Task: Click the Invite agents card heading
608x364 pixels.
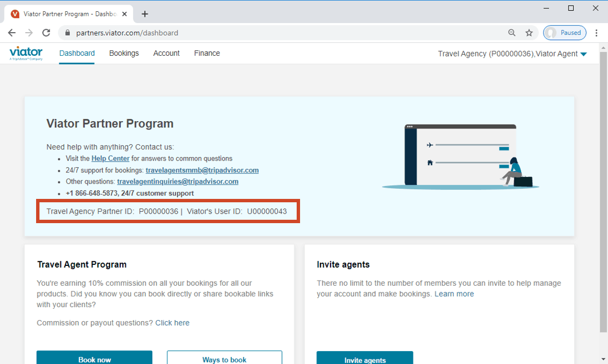Action: (343, 264)
